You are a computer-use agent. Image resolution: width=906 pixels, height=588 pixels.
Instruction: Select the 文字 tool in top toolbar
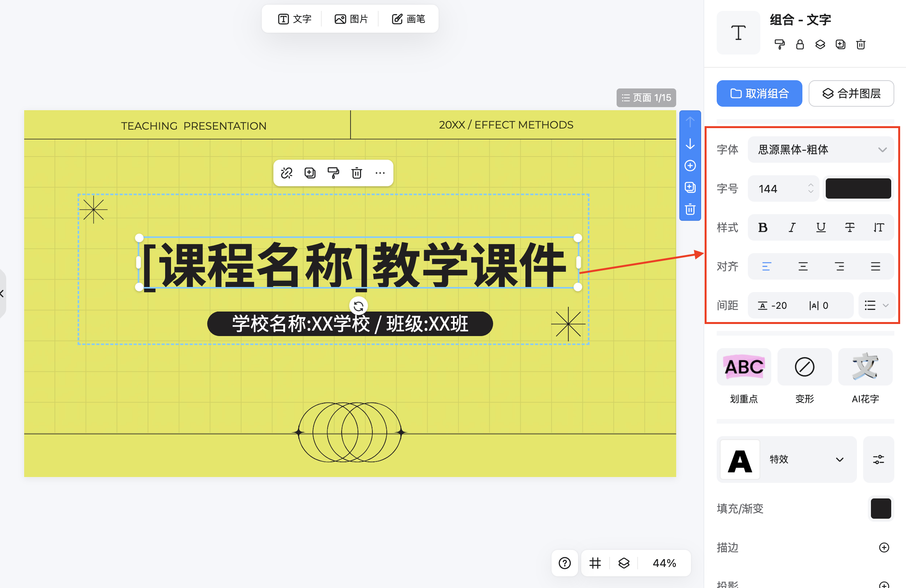pos(295,18)
